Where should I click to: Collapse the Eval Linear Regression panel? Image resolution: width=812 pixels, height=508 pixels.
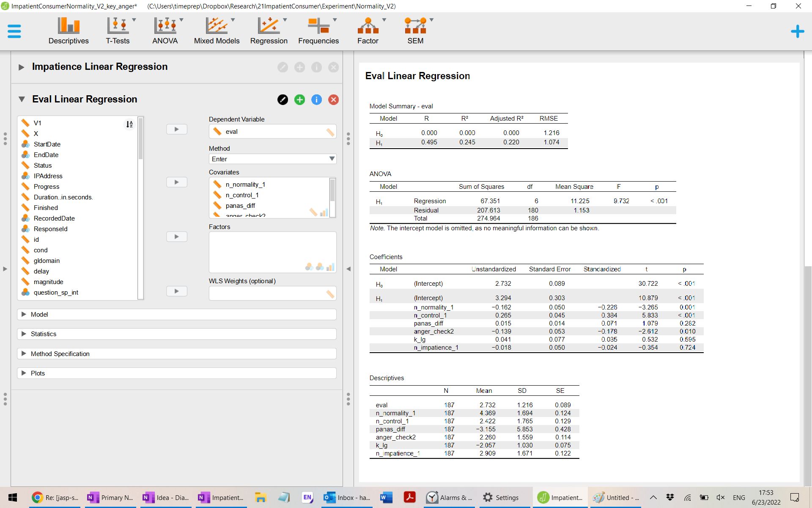click(x=22, y=99)
